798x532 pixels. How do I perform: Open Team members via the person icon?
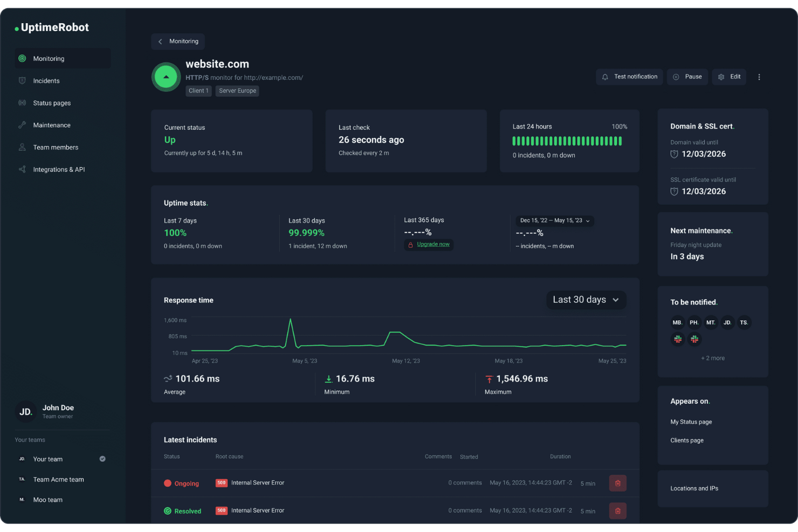point(22,147)
